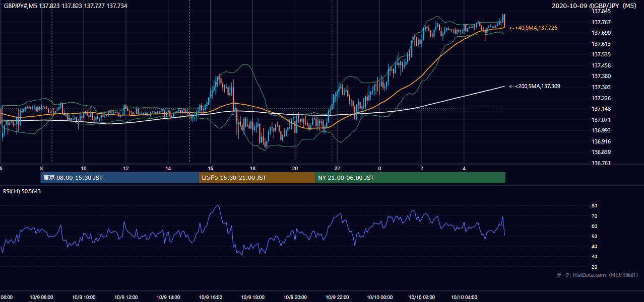Click RSI axis level 50
Viewport: 644px width, 302px height.
click(x=595, y=236)
